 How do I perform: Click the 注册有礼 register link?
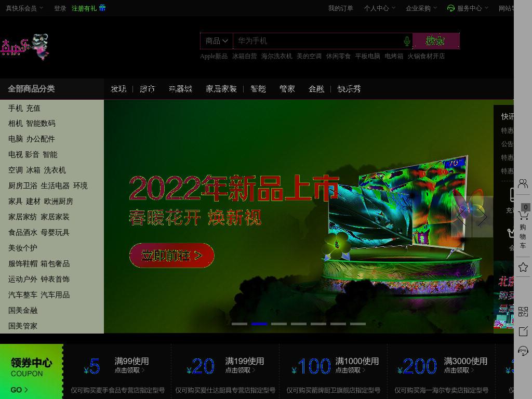pos(84,8)
